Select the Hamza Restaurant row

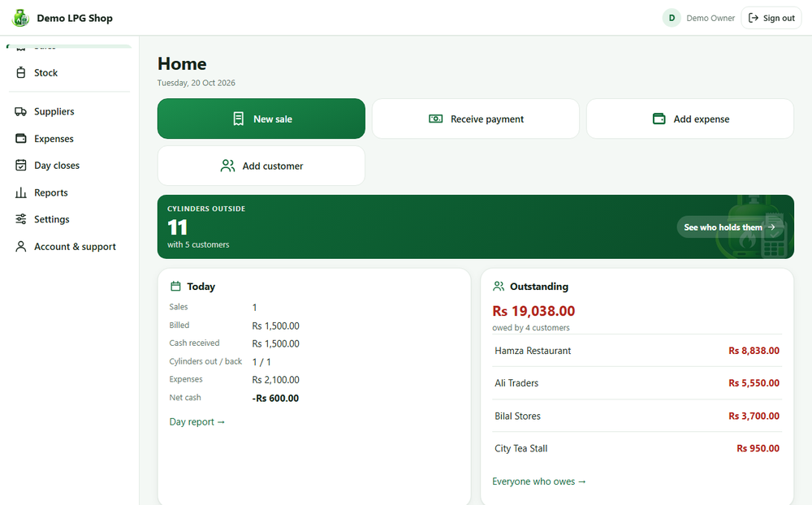tap(637, 351)
